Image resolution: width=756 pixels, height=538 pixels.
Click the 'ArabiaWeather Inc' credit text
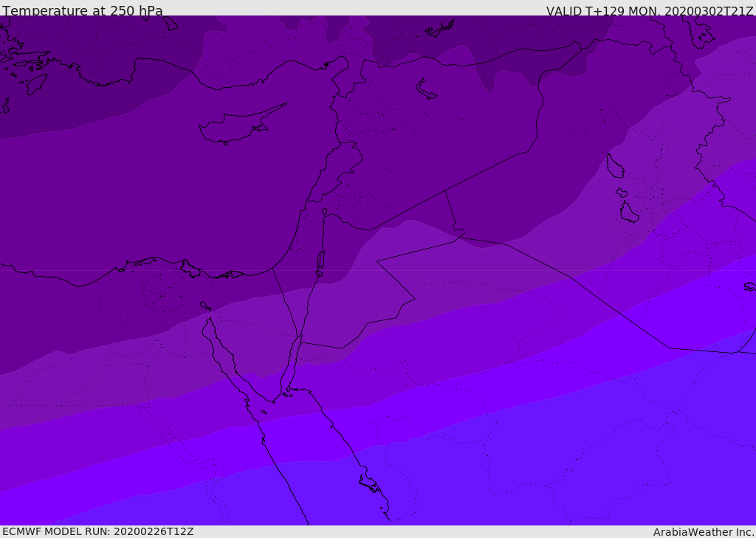tap(703, 532)
